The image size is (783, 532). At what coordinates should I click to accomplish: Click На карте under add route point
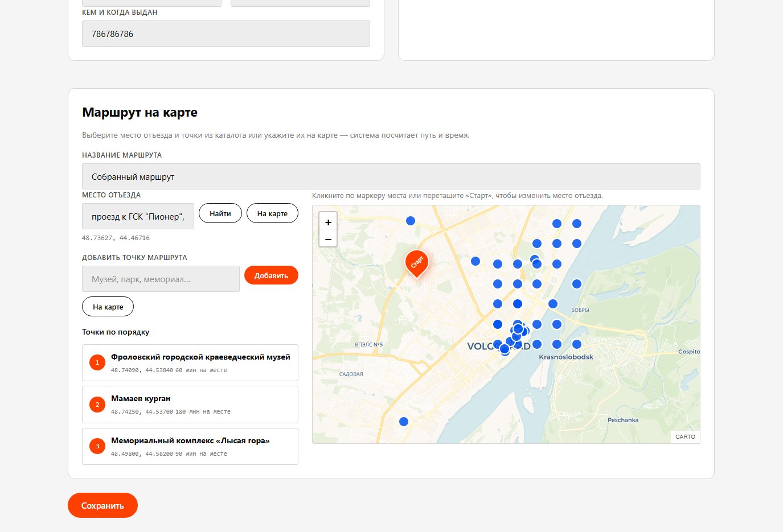point(108,307)
